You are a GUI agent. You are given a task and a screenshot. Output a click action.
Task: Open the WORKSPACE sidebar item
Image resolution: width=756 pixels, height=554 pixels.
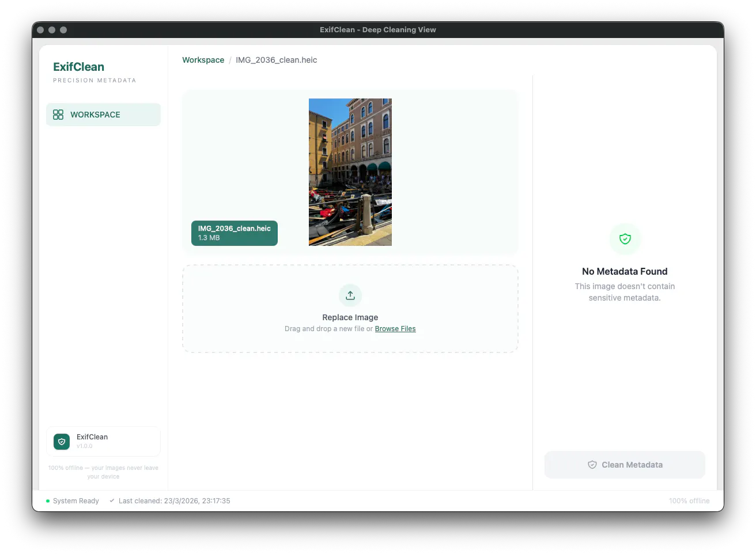103,115
